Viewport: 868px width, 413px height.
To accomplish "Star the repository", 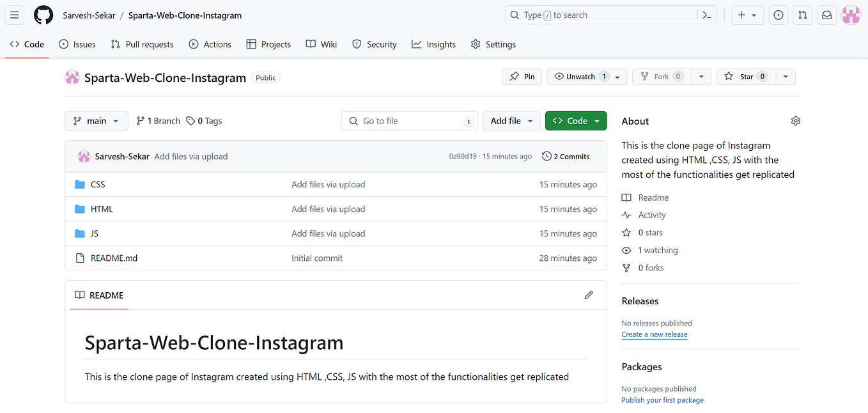I will click(746, 77).
